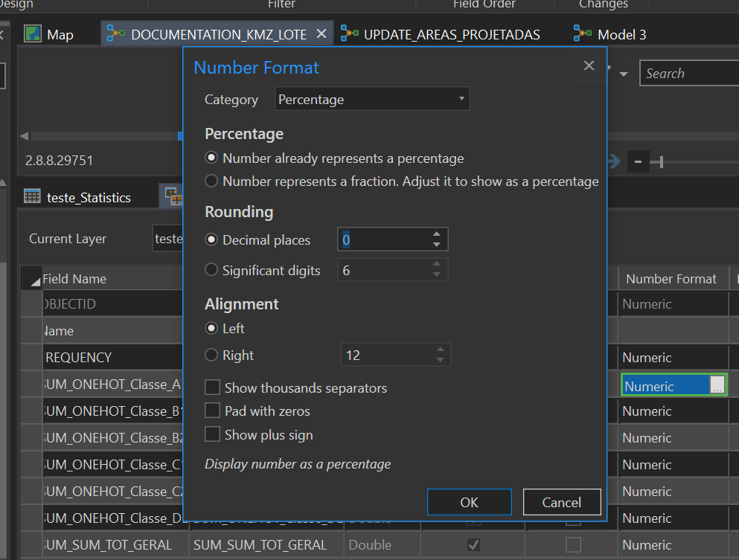The width and height of the screenshot is (739, 560).
Task: Open dropdown arrow left of Search
Action: (624, 74)
